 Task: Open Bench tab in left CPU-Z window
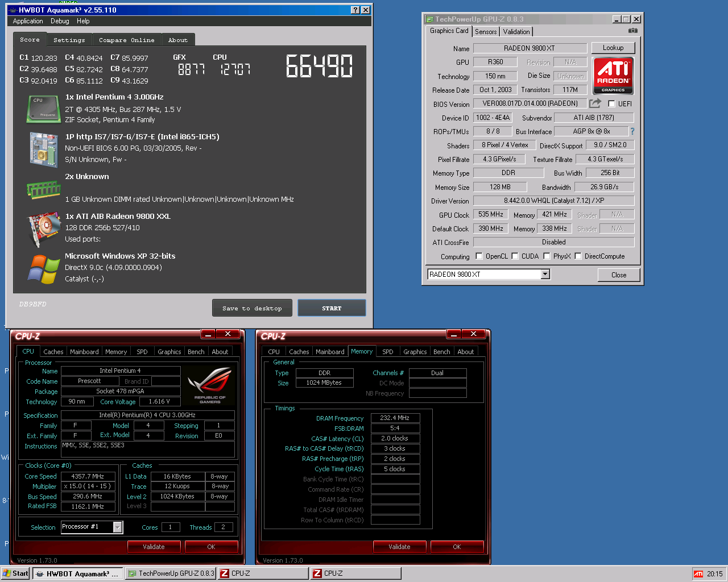tap(196, 352)
